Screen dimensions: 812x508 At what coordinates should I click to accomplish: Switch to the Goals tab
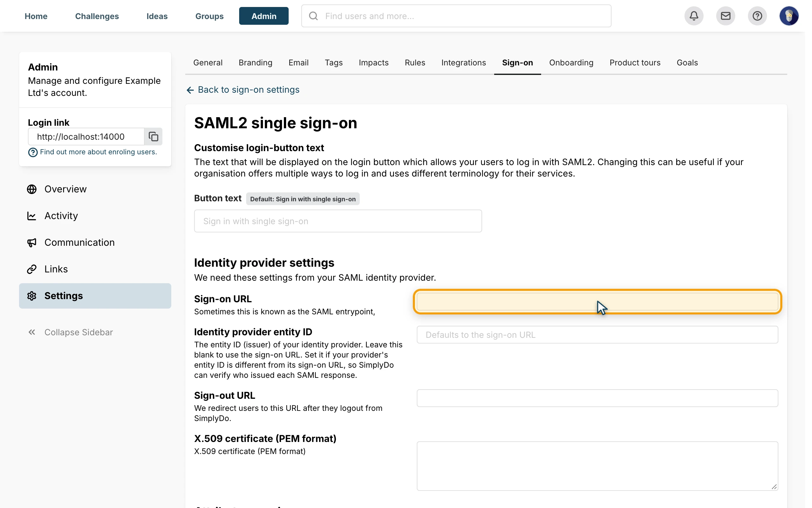point(687,63)
